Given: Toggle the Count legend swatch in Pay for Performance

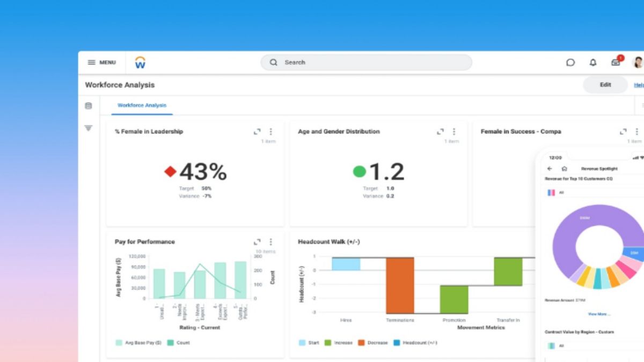Looking at the screenshot, I should tap(170, 343).
